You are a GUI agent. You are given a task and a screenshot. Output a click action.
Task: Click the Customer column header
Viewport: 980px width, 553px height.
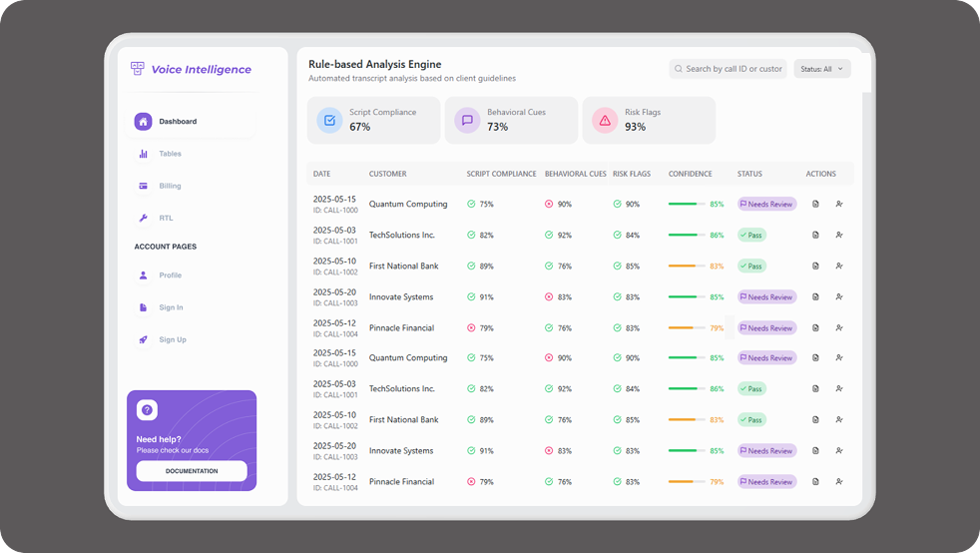(x=388, y=174)
